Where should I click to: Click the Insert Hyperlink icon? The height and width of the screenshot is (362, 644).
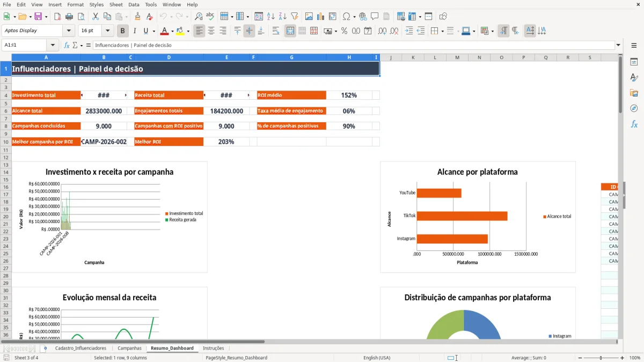coord(363,17)
